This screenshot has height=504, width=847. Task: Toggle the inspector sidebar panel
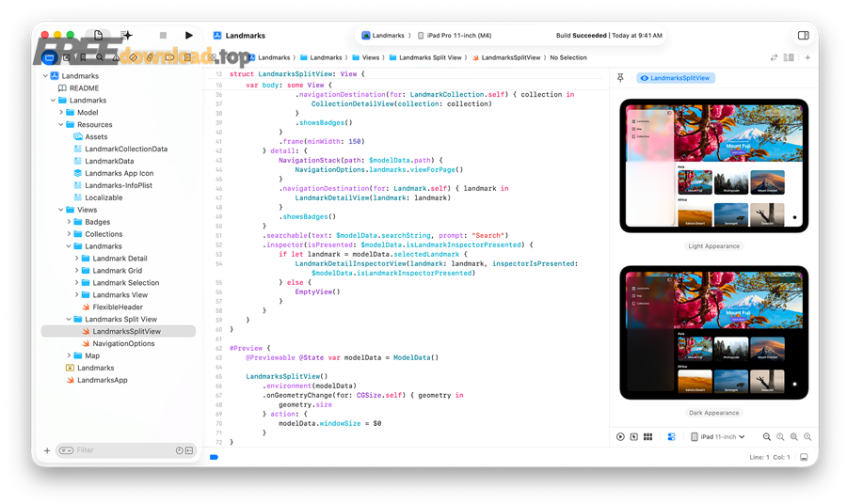click(x=804, y=35)
